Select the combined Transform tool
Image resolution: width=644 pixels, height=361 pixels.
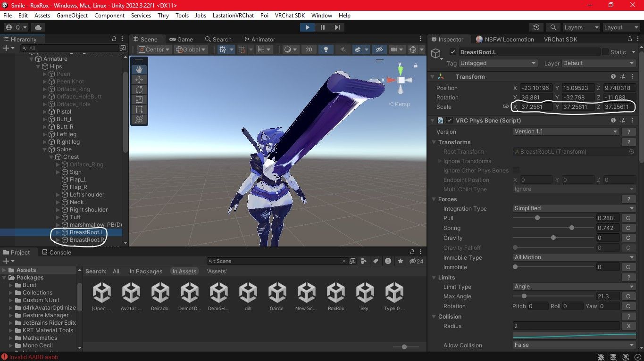tap(139, 119)
